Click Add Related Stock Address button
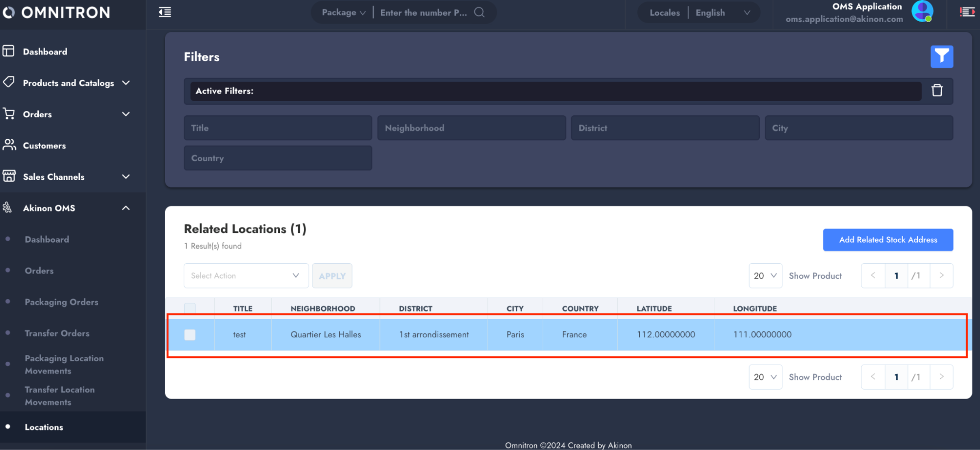The width and height of the screenshot is (980, 450). [887, 240]
